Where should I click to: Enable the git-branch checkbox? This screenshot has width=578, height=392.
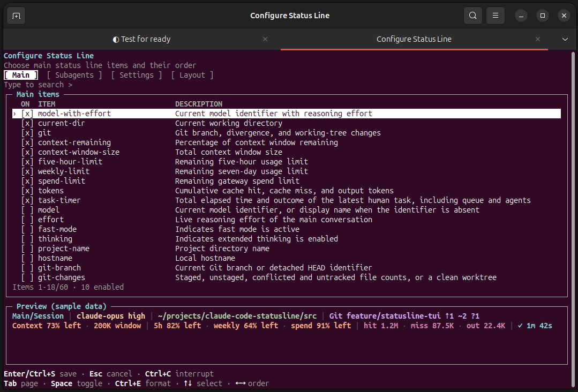click(27, 268)
